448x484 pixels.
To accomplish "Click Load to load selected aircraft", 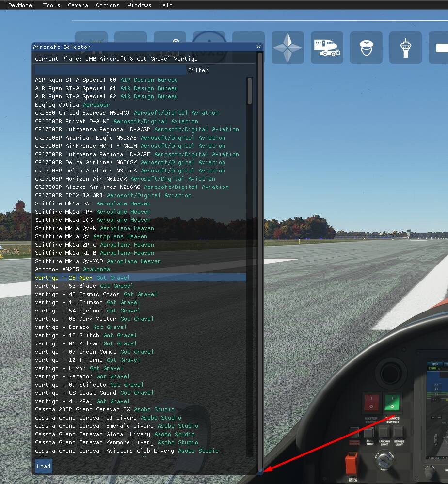I will click(43, 466).
